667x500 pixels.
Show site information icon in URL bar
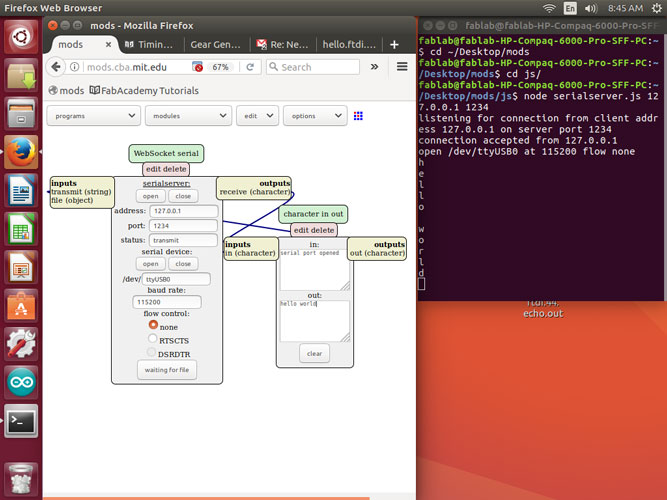74,67
